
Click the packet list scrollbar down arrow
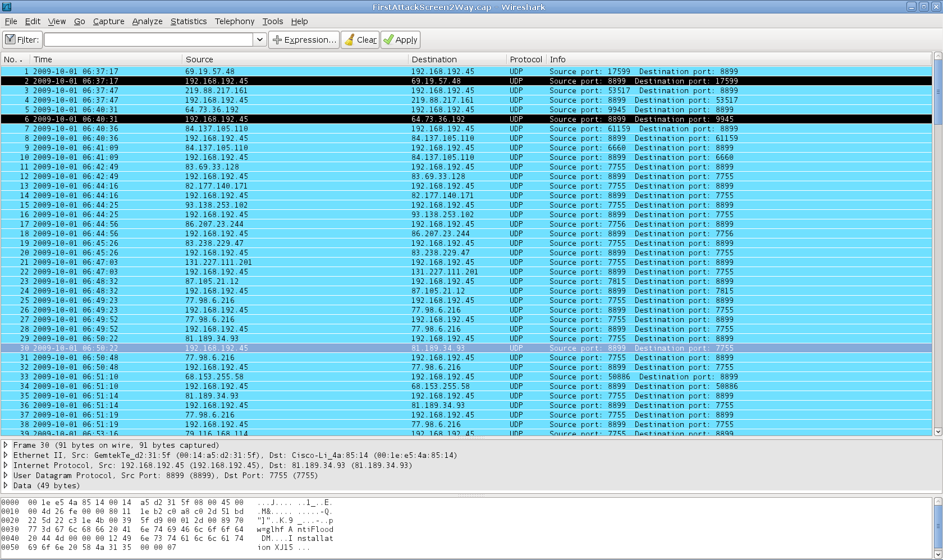click(x=937, y=432)
